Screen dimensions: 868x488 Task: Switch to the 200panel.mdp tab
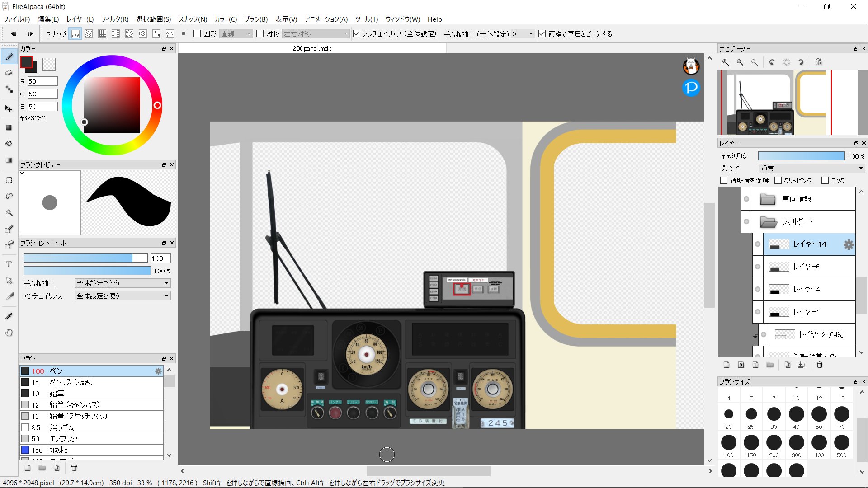(312, 48)
